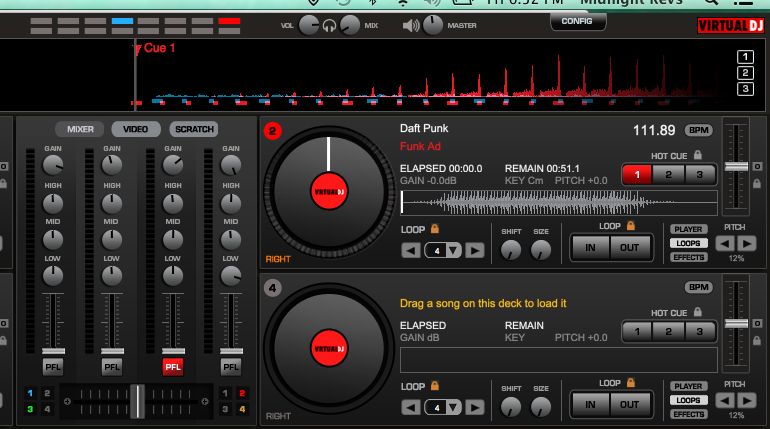
Task: Click the Hot Cue lock icon on deck 2
Action: click(x=697, y=155)
